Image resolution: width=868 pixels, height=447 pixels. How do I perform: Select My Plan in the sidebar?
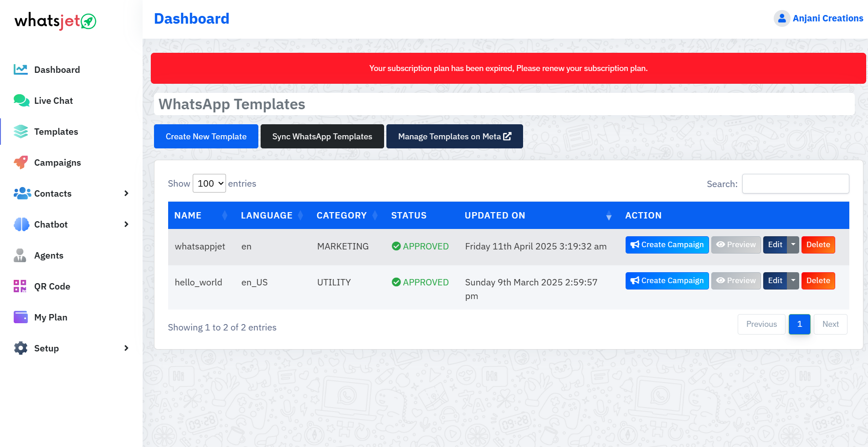click(x=51, y=317)
